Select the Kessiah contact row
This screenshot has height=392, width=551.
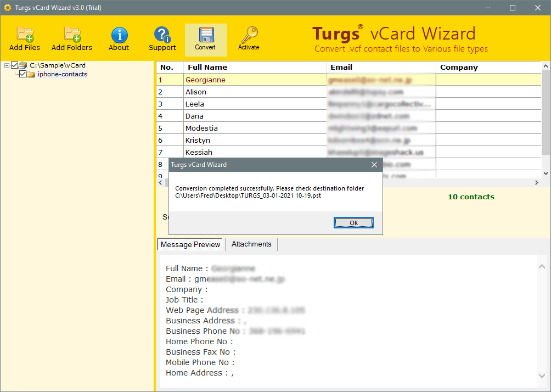coord(348,152)
